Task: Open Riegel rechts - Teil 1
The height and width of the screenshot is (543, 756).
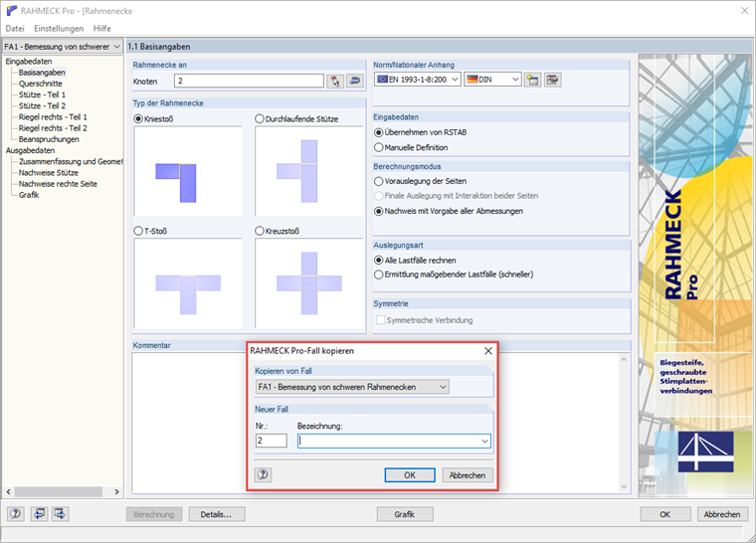Action: (x=53, y=116)
